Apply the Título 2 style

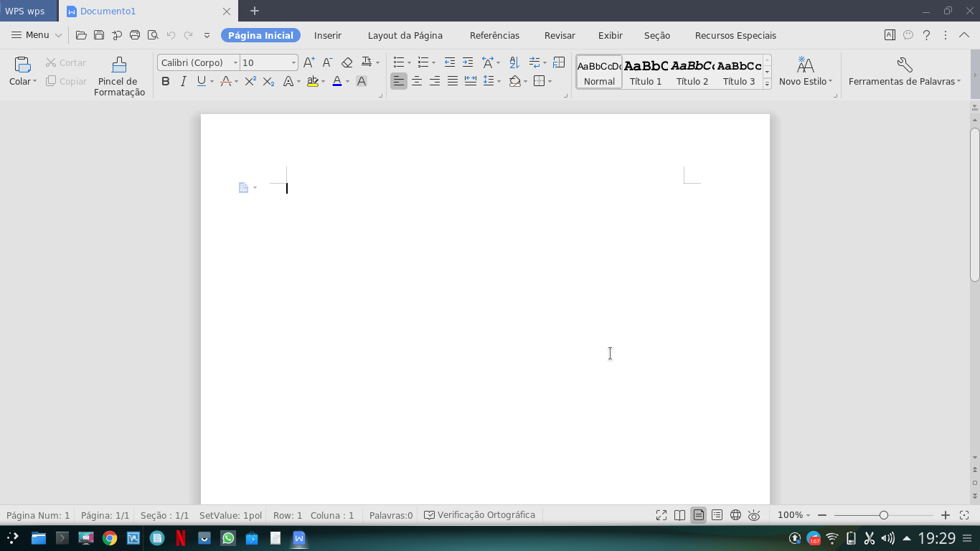[x=692, y=72]
